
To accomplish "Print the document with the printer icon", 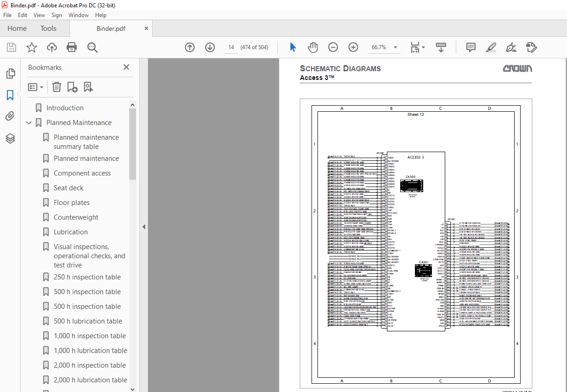I will [72, 47].
